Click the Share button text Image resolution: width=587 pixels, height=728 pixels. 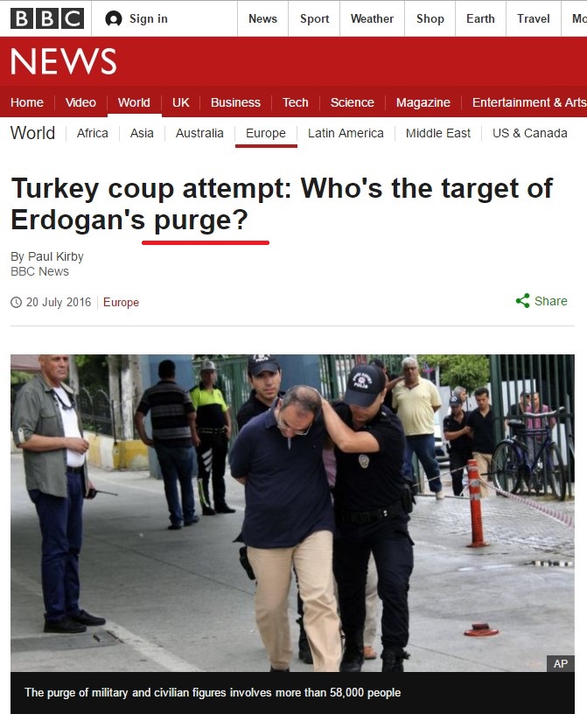coord(551,301)
